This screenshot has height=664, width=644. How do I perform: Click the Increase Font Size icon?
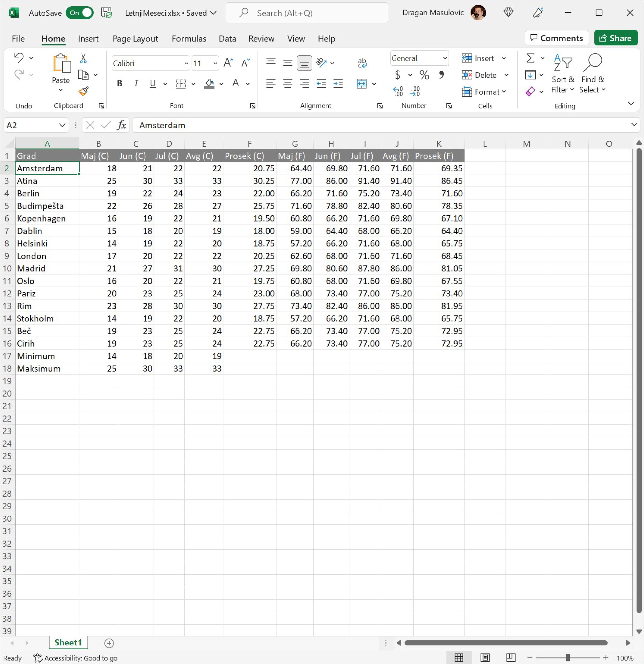[x=228, y=63]
